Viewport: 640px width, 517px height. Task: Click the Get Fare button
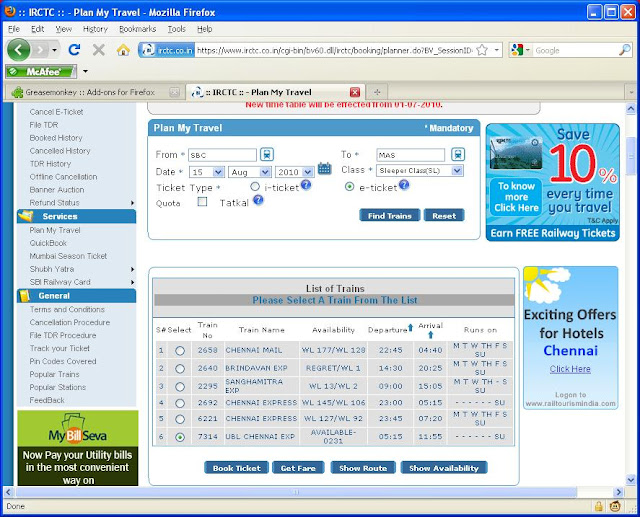pos(298,468)
